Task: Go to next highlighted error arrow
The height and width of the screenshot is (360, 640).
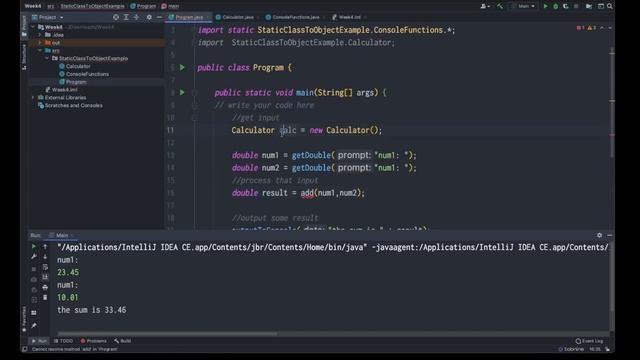Action: point(610,28)
